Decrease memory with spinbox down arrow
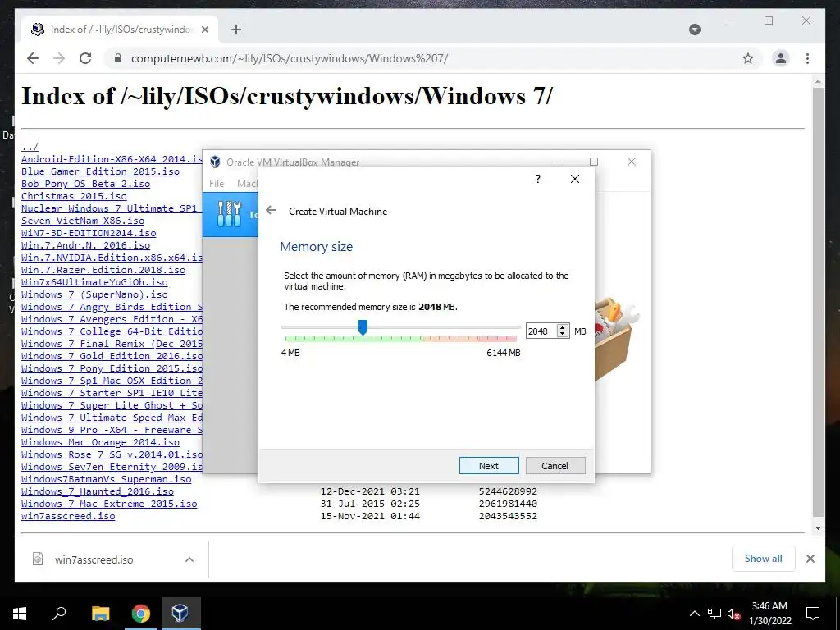Viewport: 840px width, 630px height. [562, 335]
